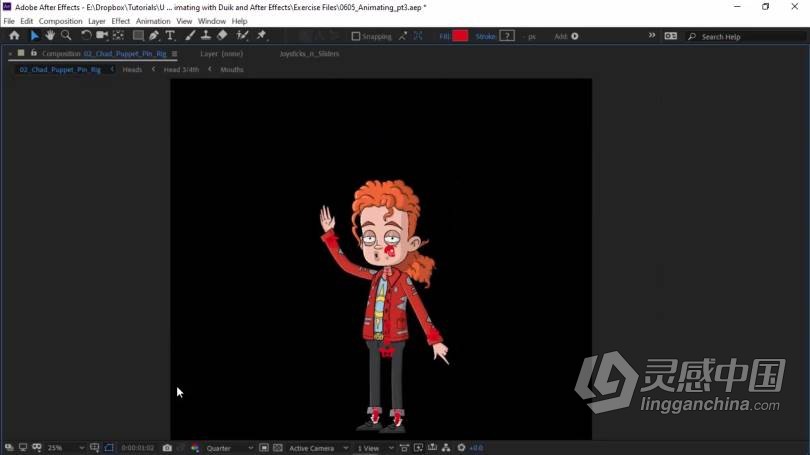Open the Composition menu

(60, 21)
